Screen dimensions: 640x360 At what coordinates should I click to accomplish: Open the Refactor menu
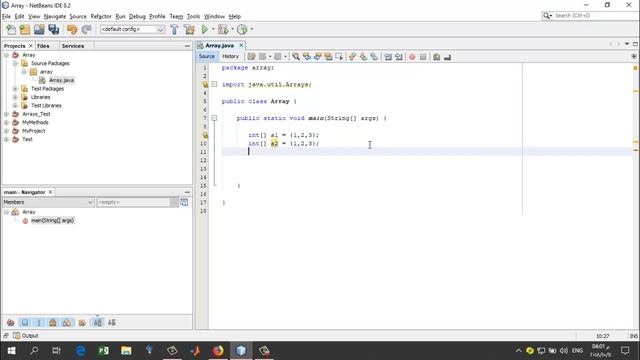click(x=101, y=16)
